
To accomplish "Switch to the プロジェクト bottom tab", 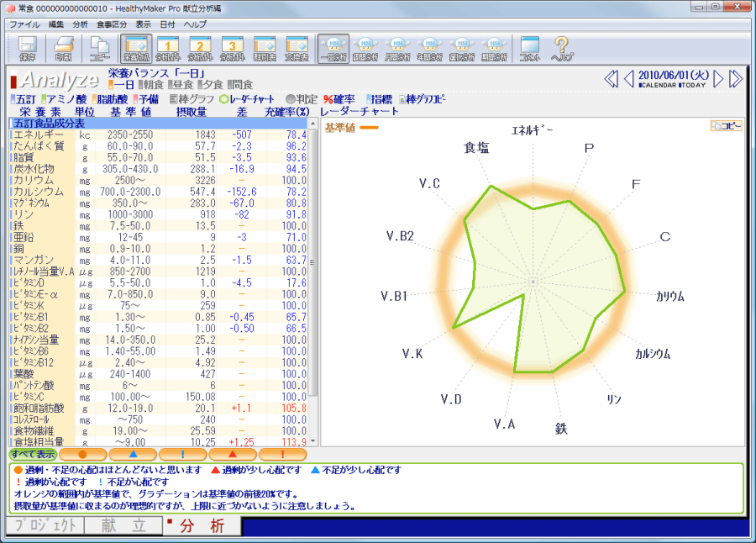I will (x=45, y=525).
